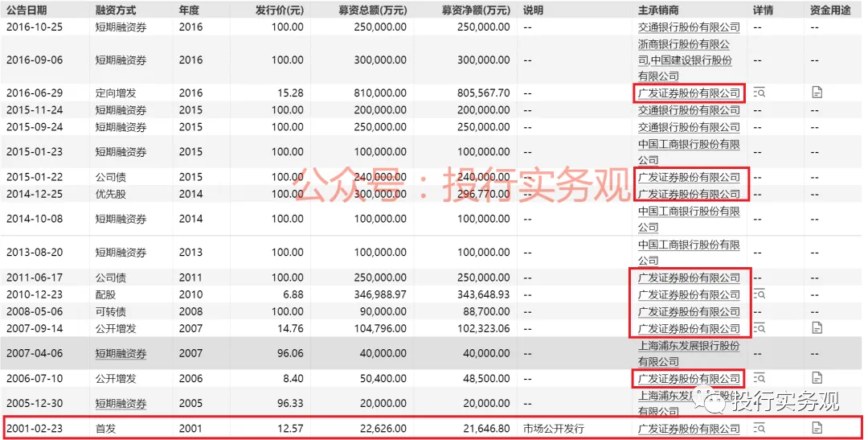This screenshot has height=440, width=868.
Task: Select 22,626.00 total raised cell
Action: (383, 429)
